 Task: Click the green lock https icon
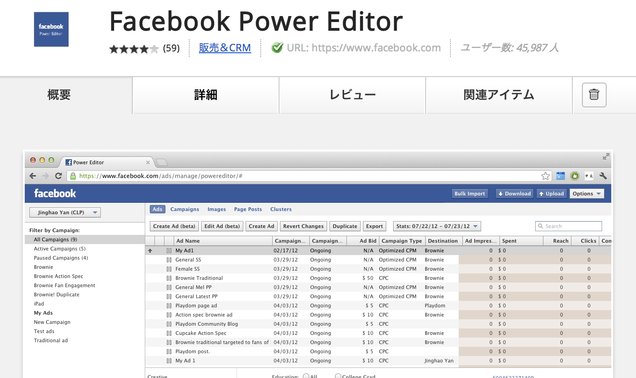73,176
